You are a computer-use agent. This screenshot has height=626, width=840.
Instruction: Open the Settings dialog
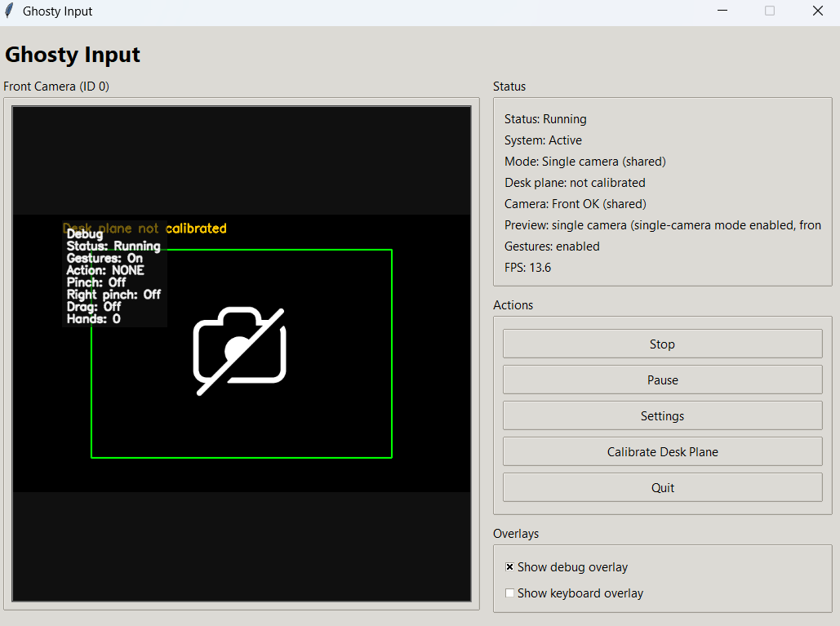[662, 415]
